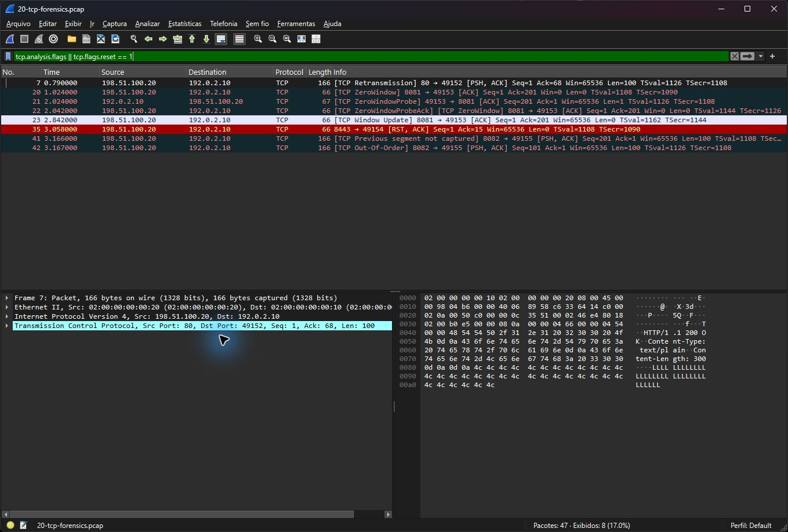Click inside the display filter input field
This screenshot has height=532, width=788.
(x=371, y=56)
